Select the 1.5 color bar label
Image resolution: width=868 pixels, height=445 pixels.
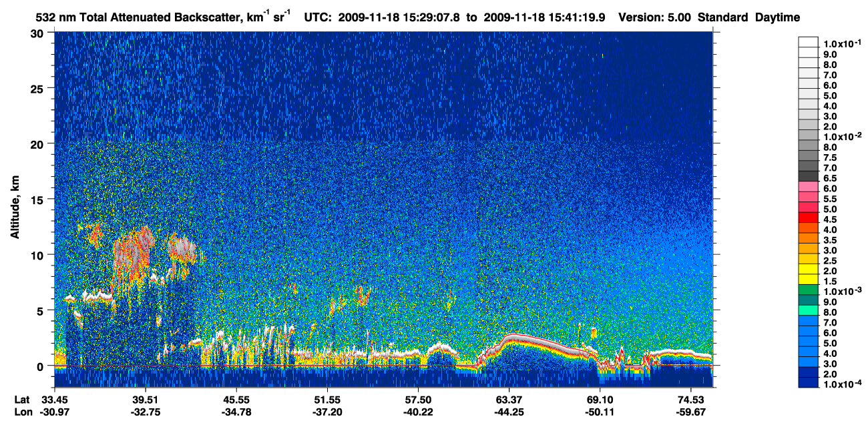click(x=831, y=282)
